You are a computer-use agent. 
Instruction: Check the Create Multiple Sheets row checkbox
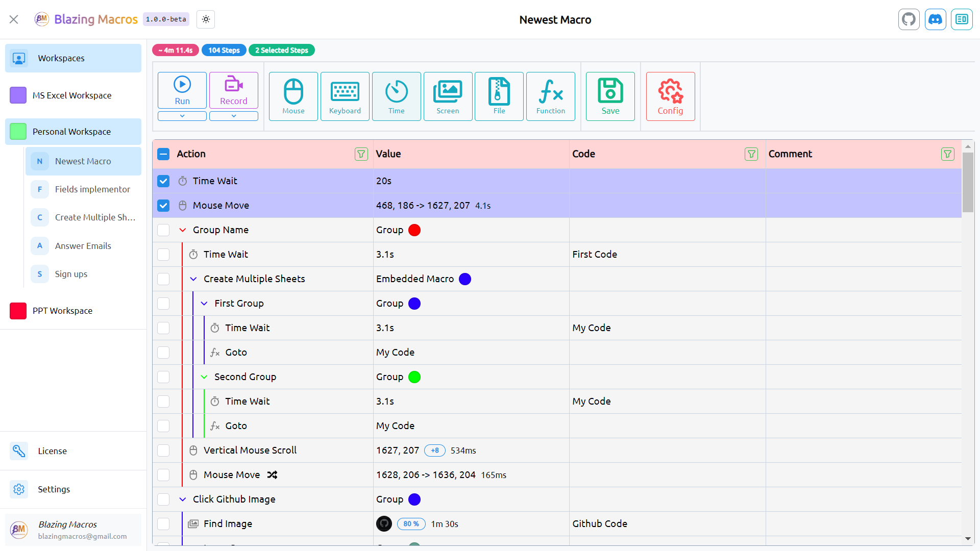click(x=163, y=279)
